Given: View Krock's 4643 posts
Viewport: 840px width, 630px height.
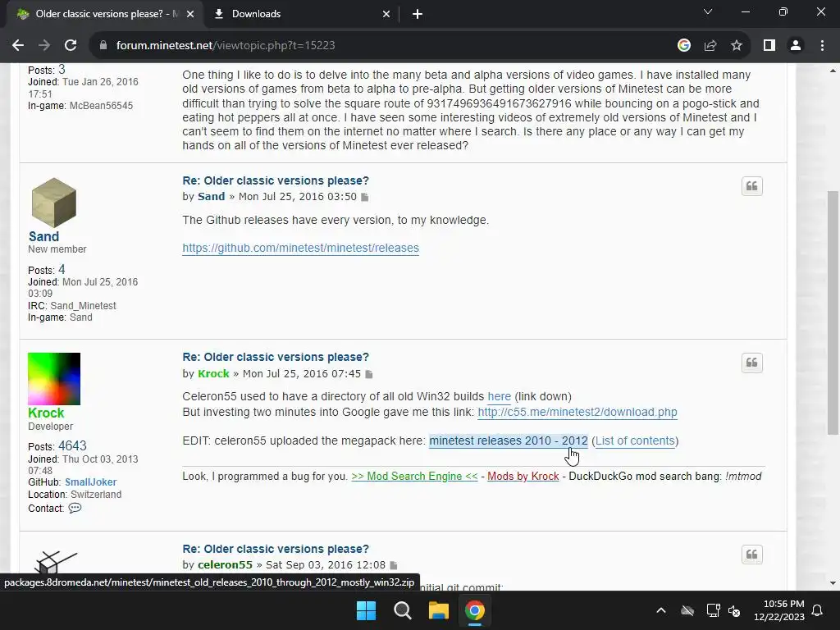Looking at the screenshot, I should [x=72, y=445].
